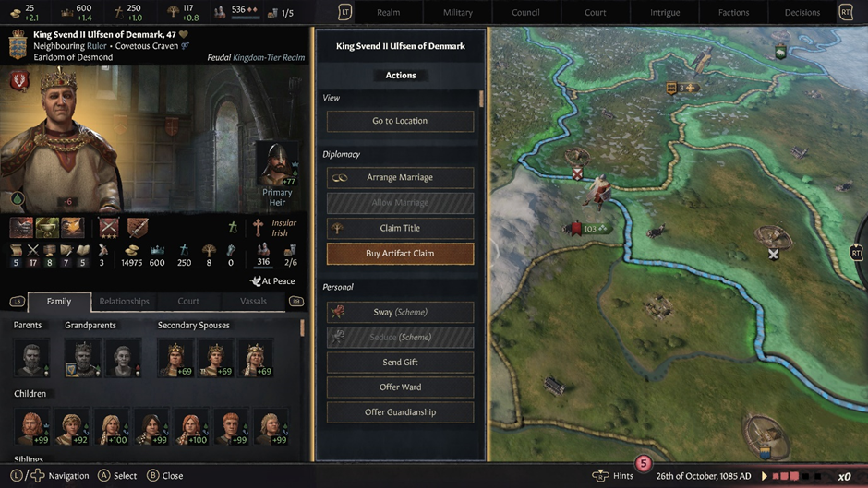The image size is (868, 488).
Task: Click the Denmark coat of arms shield
Action: pyautogui.click(x=18, y=44)
